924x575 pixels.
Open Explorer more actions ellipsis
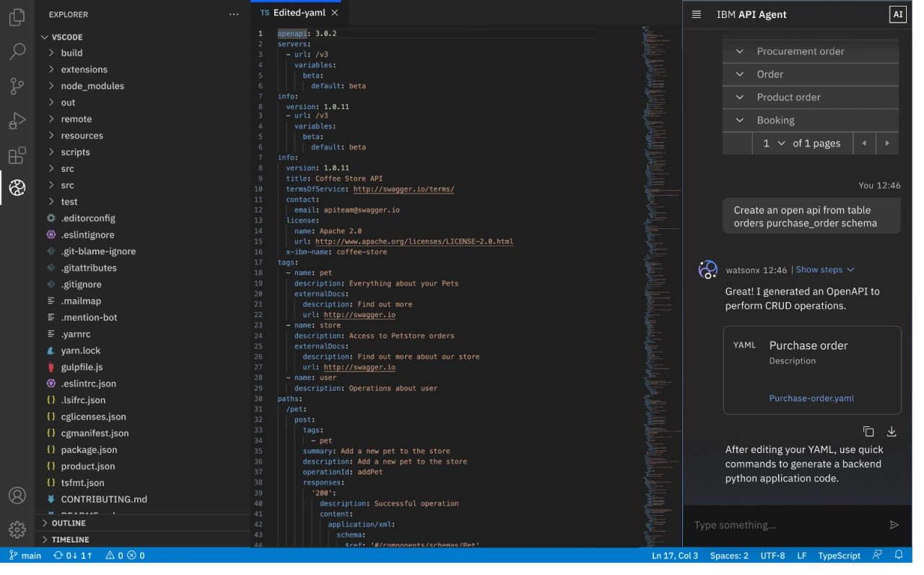click(x=233, y=14)
